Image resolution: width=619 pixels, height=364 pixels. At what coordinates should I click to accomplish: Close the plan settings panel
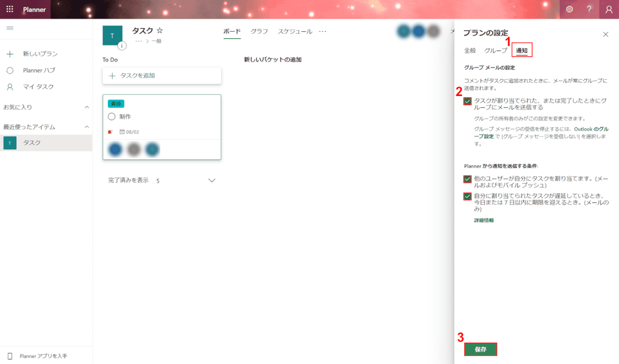[605, 34]
